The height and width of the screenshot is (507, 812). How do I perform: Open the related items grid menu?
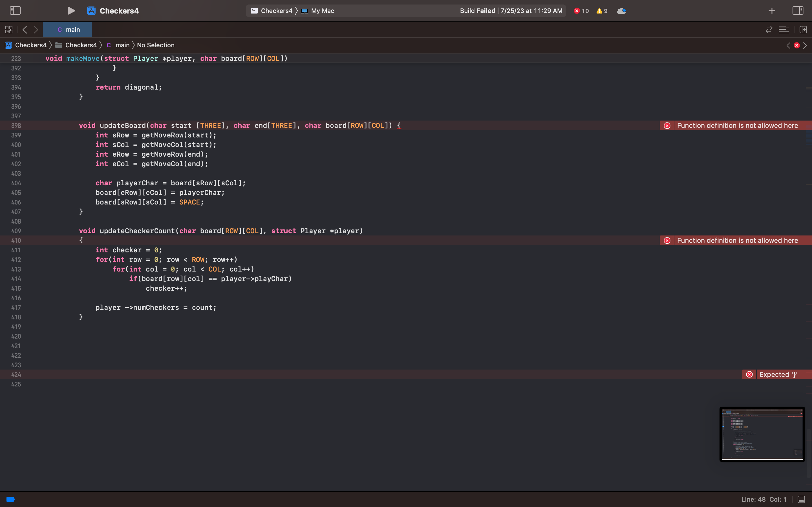tap(9, 30)
